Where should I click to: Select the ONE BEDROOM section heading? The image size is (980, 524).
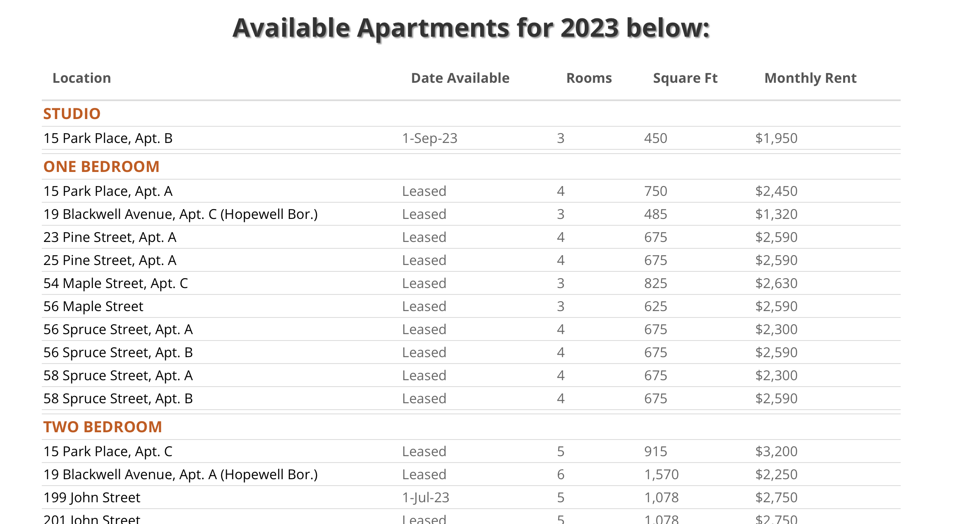101,167
